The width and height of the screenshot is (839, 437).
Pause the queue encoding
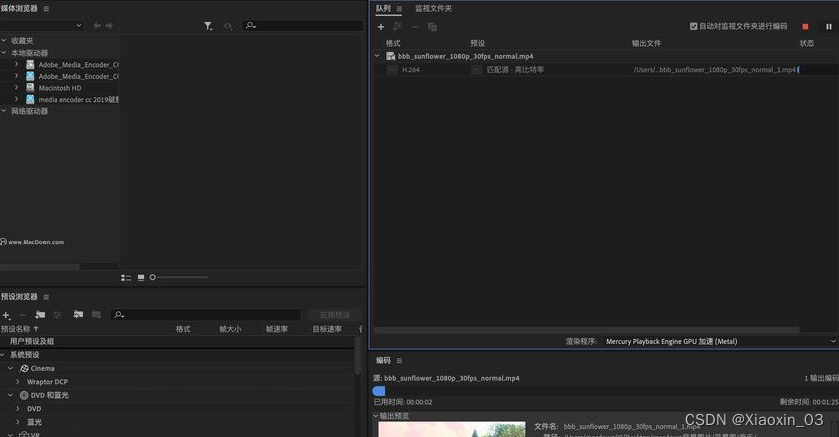tap(829, 27)
